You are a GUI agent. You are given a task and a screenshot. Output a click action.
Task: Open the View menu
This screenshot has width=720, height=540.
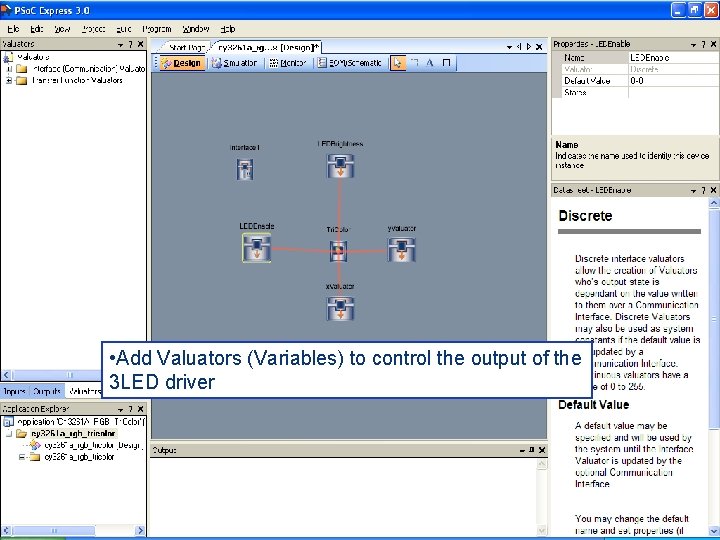62,29
